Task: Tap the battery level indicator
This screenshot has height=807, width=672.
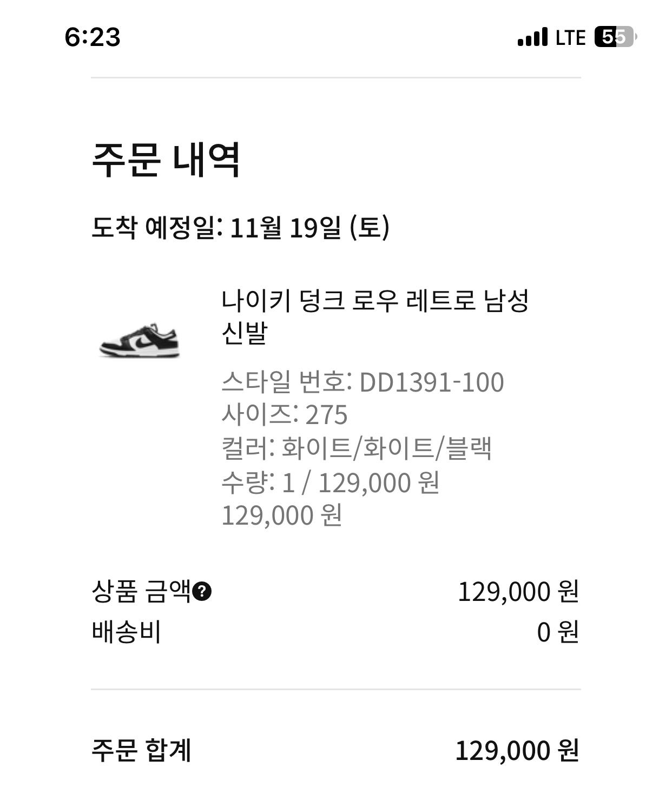Action: pyautogui.click(x=615, y=37)
